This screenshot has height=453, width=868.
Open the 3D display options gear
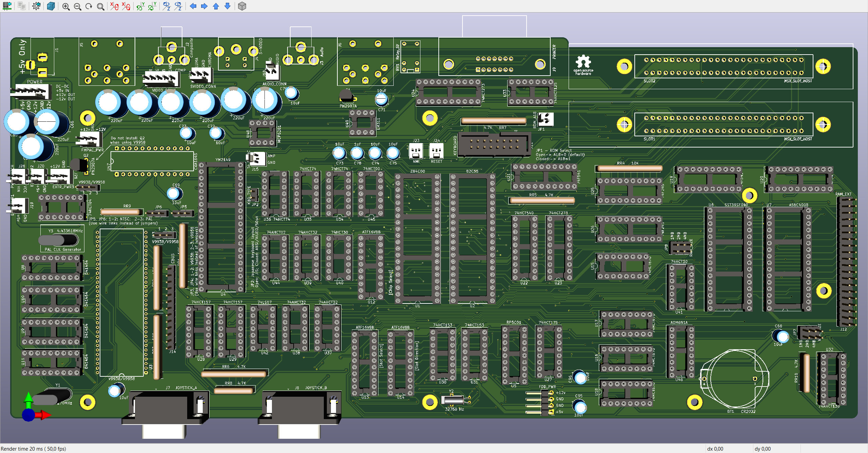36,6
